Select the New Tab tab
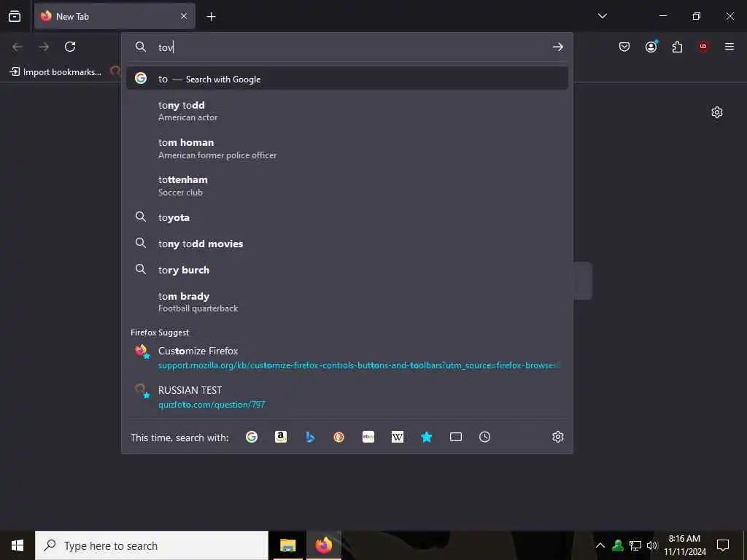Image resolution: width=747 pixels, height=560 pixels. pyautogui.click(x=115, y=16)
